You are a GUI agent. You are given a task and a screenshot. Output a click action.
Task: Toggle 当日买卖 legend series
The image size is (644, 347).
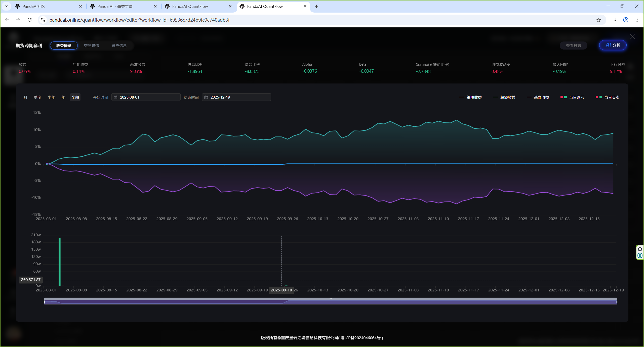pyautogui.click(x=608, y=97)
